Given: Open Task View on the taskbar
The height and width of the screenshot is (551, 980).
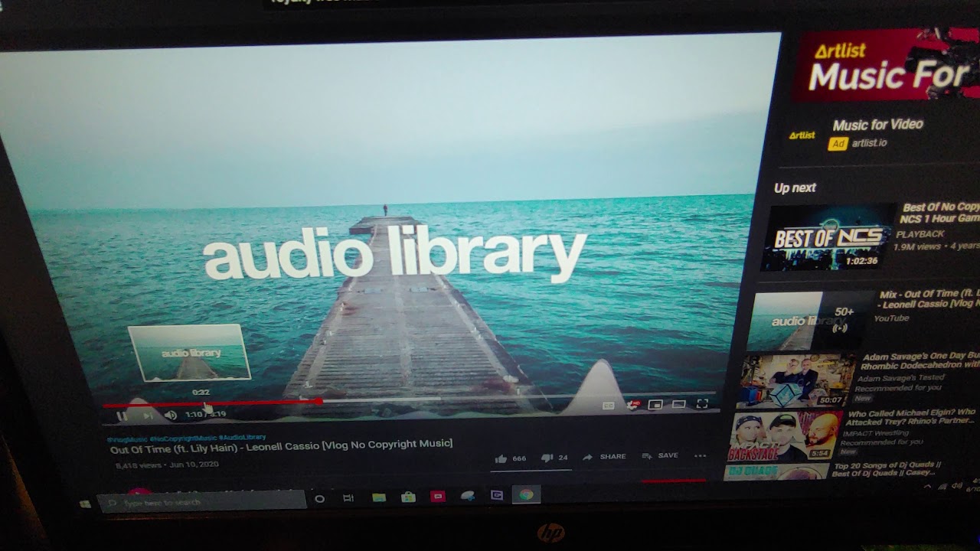Looking at the screenshot, I should 348,498.
